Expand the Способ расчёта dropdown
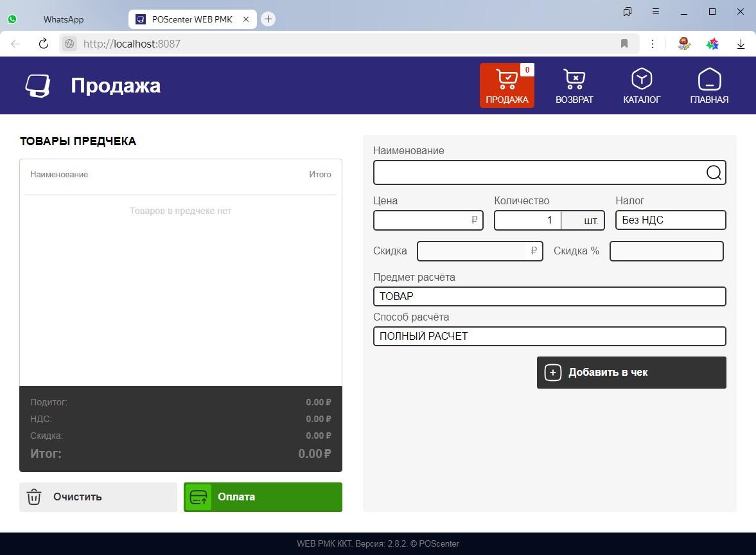Image resolution: width=756 pixels, height=555 pixels. coord(549,336)
